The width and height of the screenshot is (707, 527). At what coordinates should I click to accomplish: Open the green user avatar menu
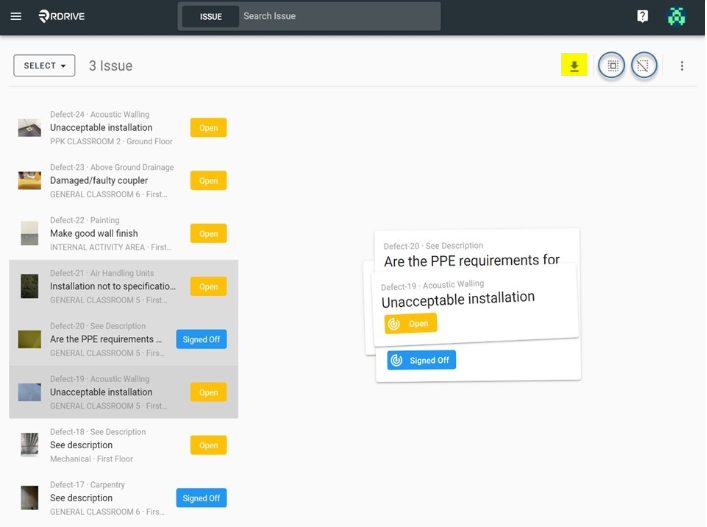[676, 17]
